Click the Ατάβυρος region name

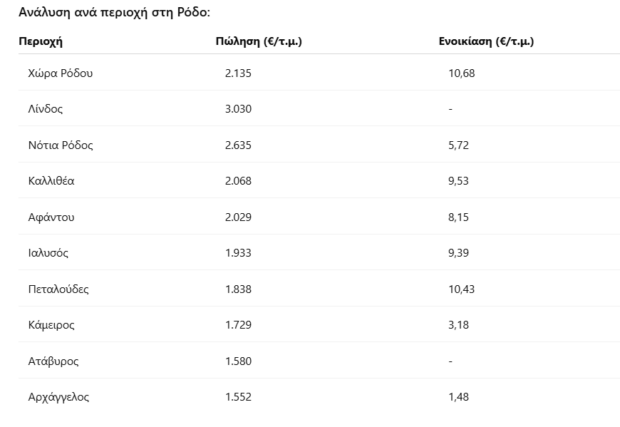tap(53, 361)
